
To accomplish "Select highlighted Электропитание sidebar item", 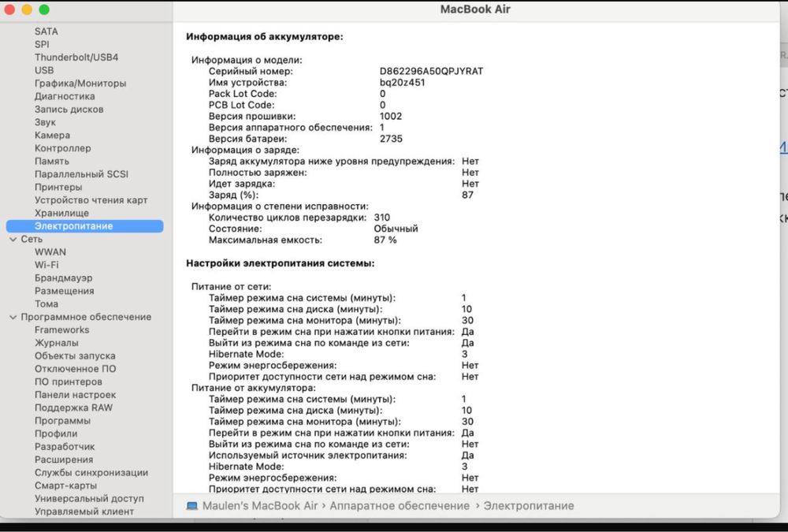I will click(84, 226).
